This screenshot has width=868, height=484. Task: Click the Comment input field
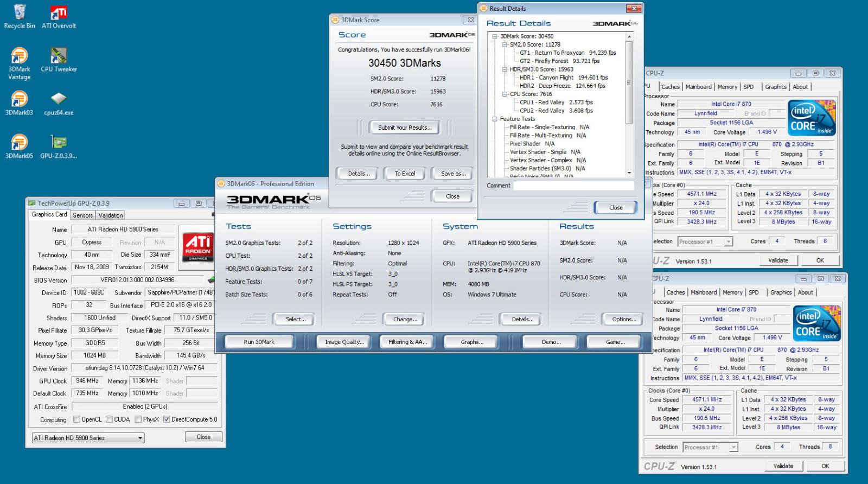574,186
